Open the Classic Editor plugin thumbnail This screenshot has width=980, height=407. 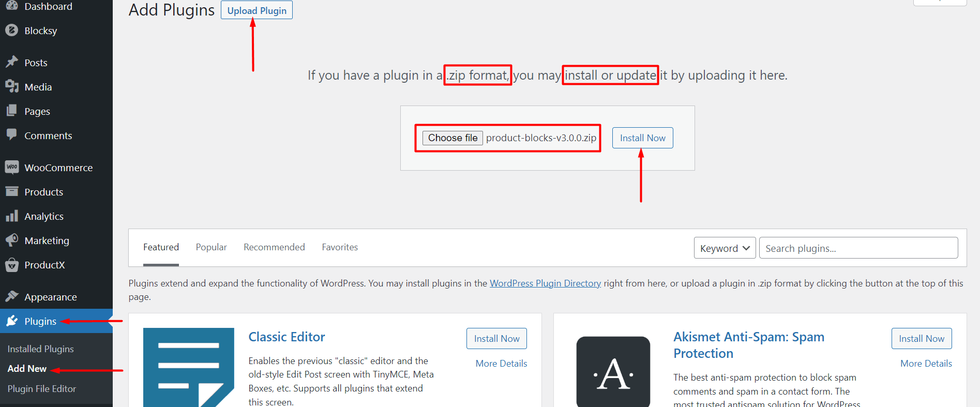189,367
